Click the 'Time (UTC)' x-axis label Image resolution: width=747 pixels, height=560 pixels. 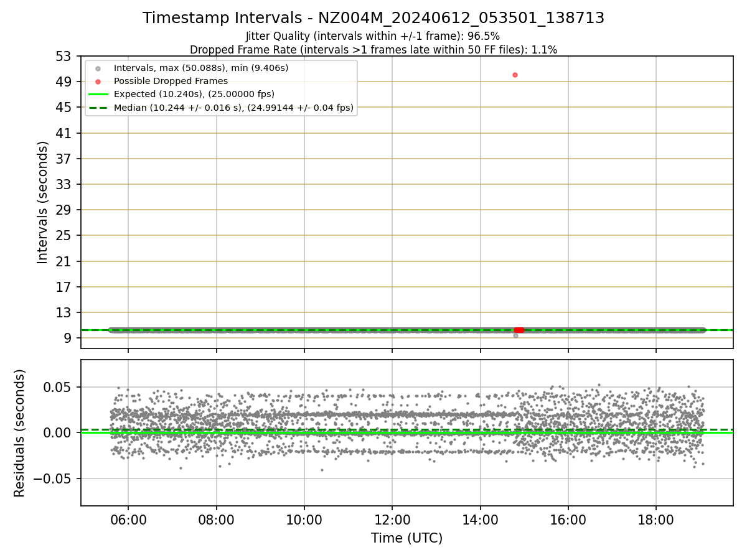tap(407, 538)
